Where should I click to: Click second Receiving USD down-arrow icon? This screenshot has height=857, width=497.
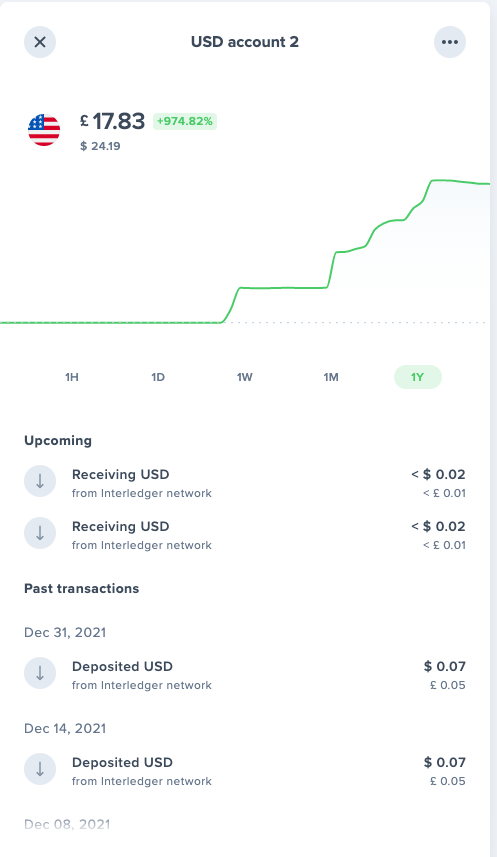pos(40,533)
